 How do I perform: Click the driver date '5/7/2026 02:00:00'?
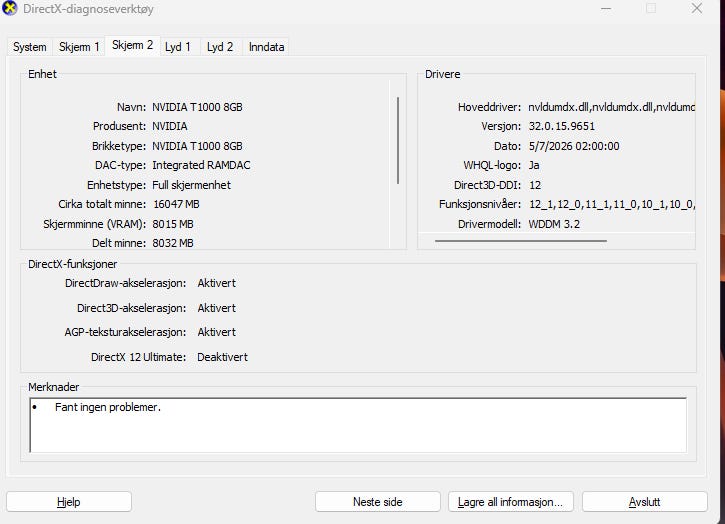pyautogui.click(x=574, y=146)
